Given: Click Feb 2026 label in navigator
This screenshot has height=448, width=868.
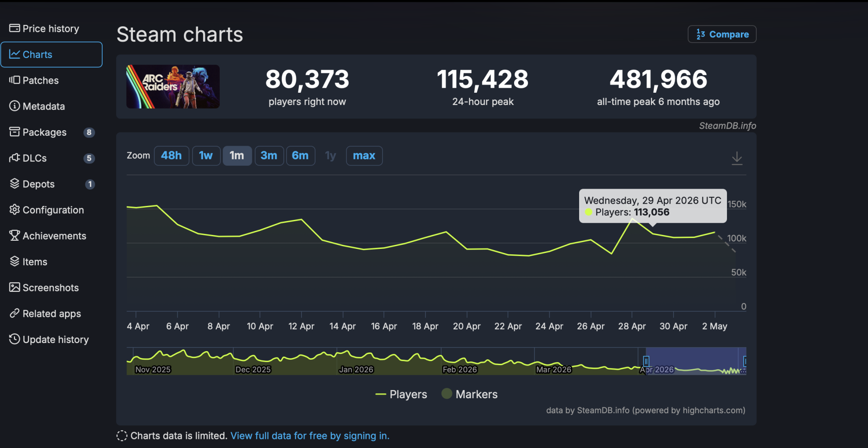Looking at the screenshot, I should pyautogui.click(x=460, y=370).
